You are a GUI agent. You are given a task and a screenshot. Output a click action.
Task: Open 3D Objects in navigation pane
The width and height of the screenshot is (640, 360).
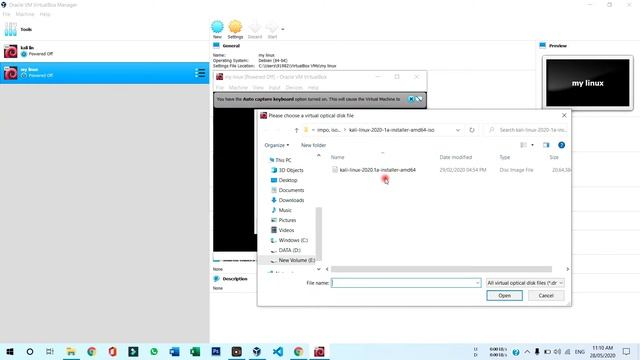[291, 170]
